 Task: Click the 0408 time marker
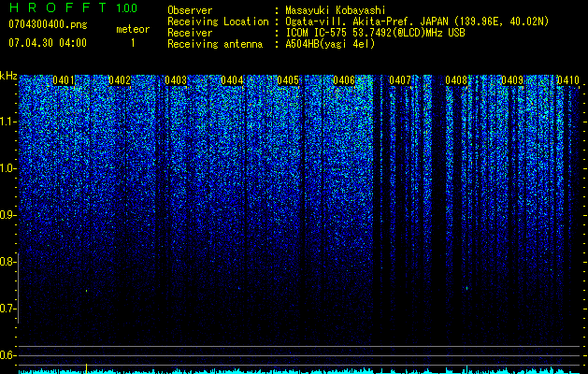tap(456, 80)
